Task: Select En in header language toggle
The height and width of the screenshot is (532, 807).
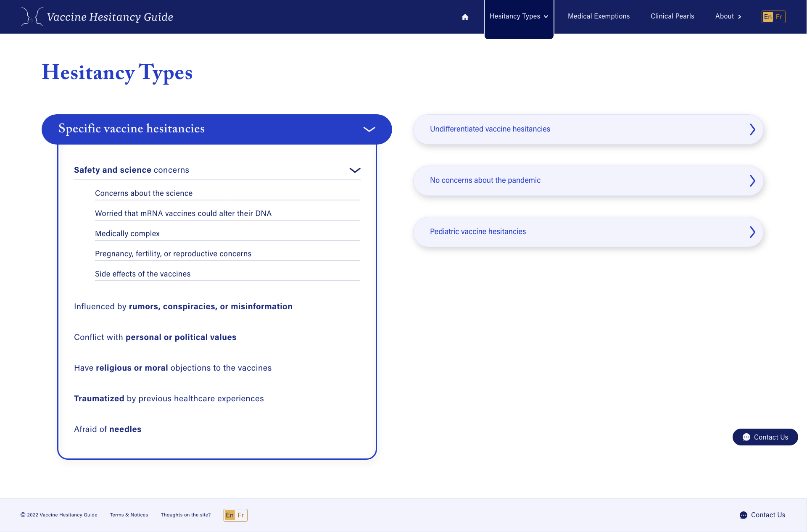Action: 768,17
